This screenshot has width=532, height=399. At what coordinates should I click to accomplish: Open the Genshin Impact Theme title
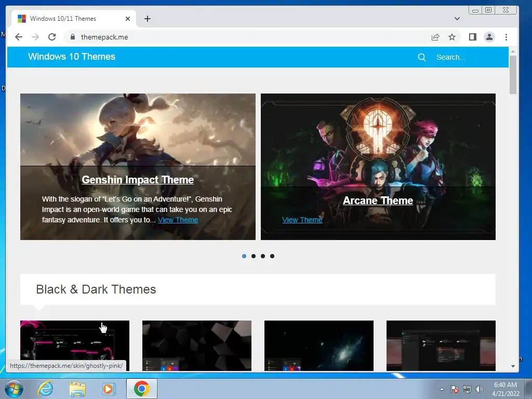coord(138,180)
